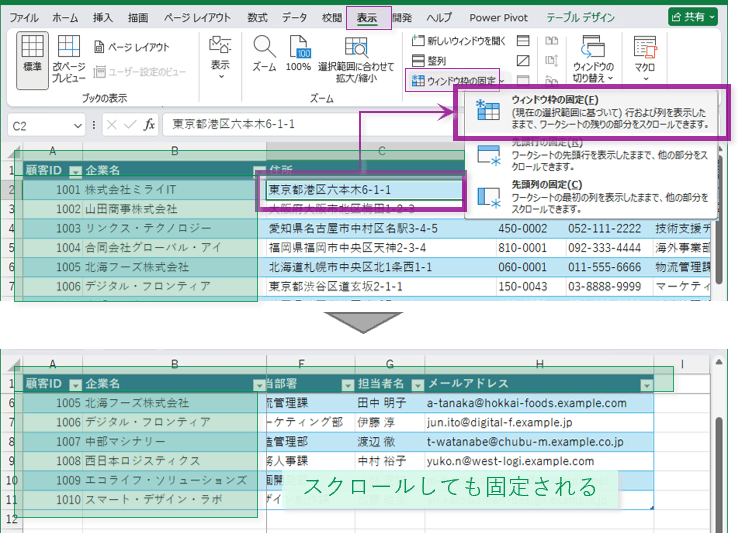Open 担当者名 filter dropdown in lower sheet
Screen dimensions: 739x533
pos(418,385)
